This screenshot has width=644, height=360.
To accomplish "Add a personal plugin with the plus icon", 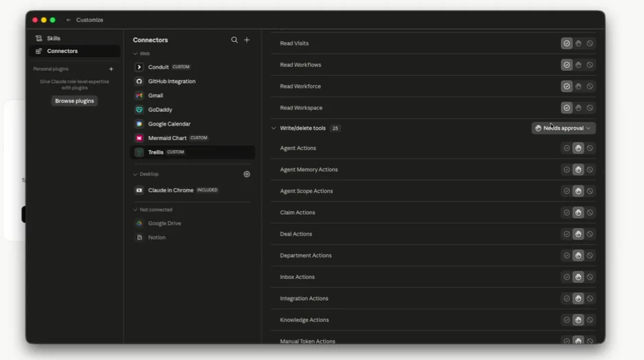I will [x=111, y=69].
